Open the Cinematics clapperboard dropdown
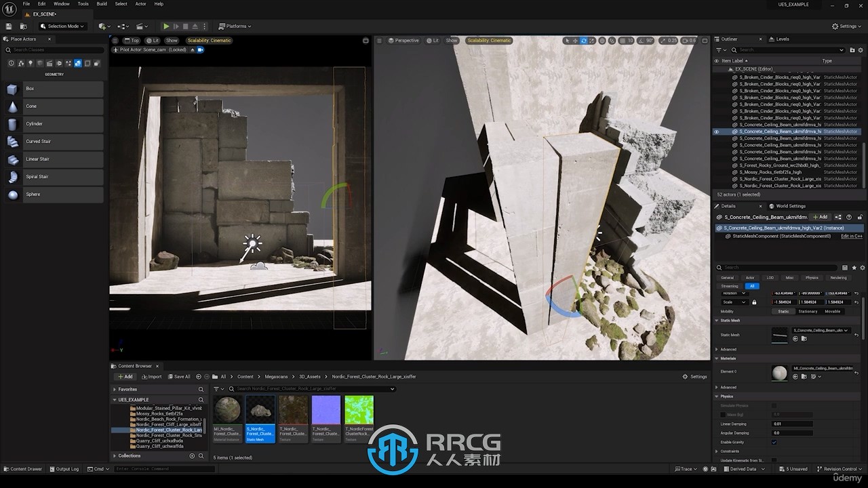 pyautogui.click(x=142, y=26)
